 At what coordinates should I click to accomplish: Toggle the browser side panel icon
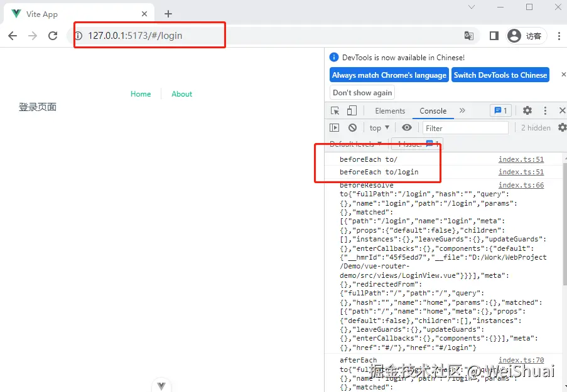pyautogui.click(x=494, y=35)
